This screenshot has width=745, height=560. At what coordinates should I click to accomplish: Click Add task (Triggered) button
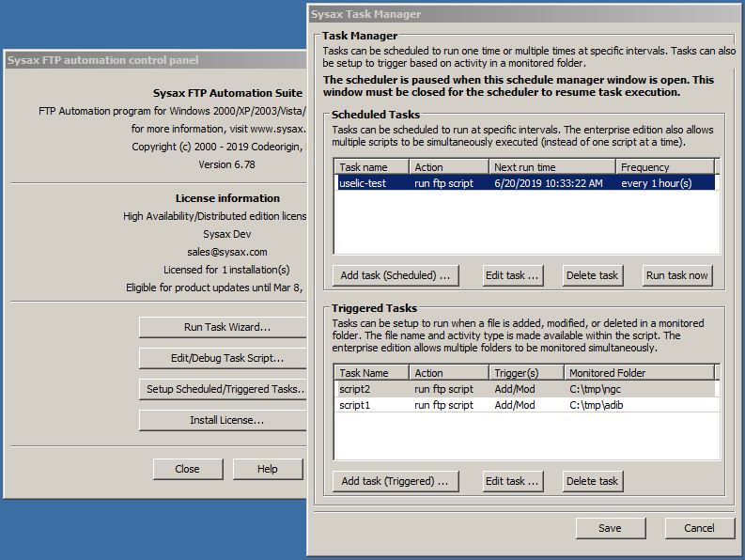(x=396, y=481)
